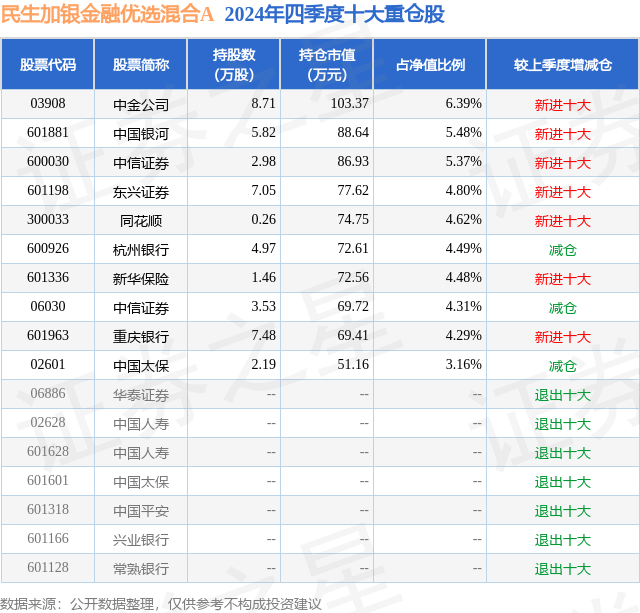The width and height of the screenshot is (640, 613).
Task: Open the 同花顺 stock entry
Action: click(x=141, y=220)
